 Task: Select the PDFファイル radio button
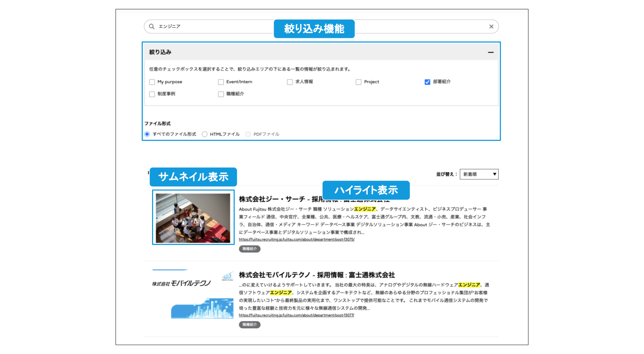coord(248,134)
